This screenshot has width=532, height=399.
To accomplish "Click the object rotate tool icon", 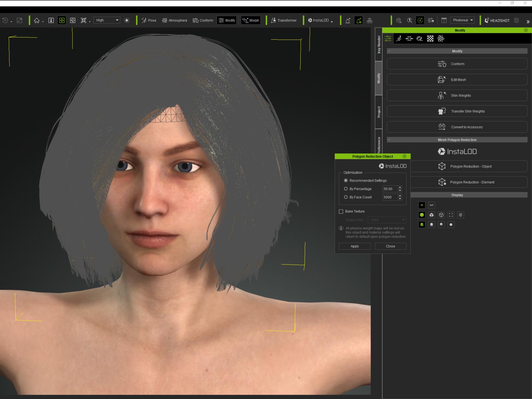I will (x=348, y=20).
